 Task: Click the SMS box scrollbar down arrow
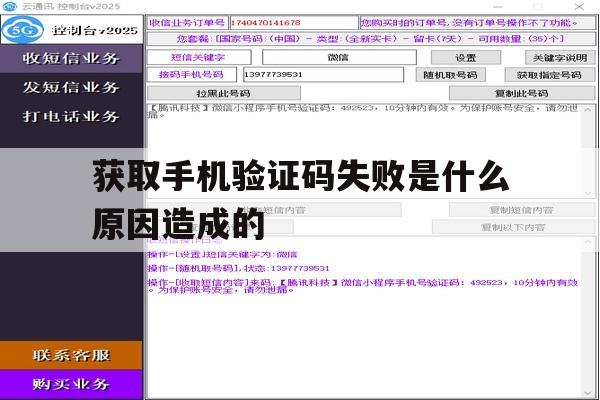(x=588, y=193)
